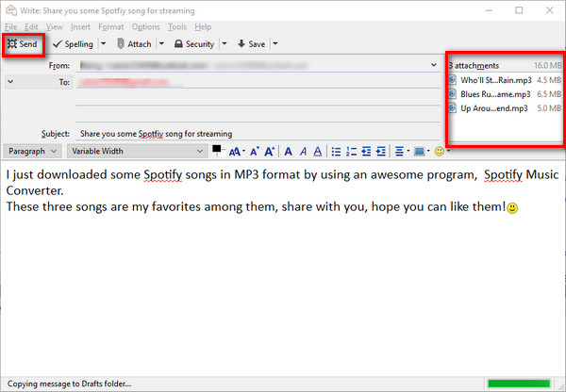Toggle italic formatting
Viewport: 566px width, 392px height.
click(x=303, y=152)
